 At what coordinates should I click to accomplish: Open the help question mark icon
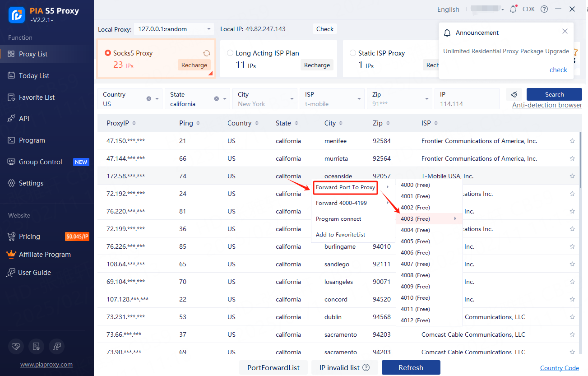(x=544, y=9)
